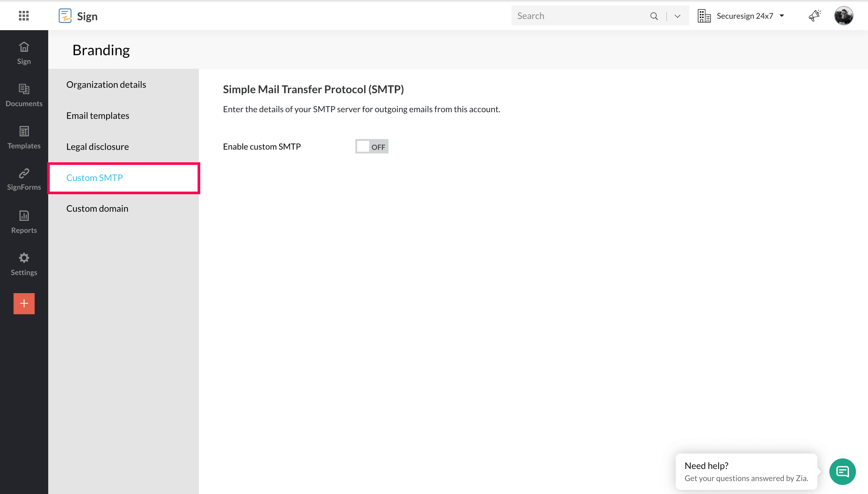
Task: Open the apps grid launcher
Action: click(24, 16)
